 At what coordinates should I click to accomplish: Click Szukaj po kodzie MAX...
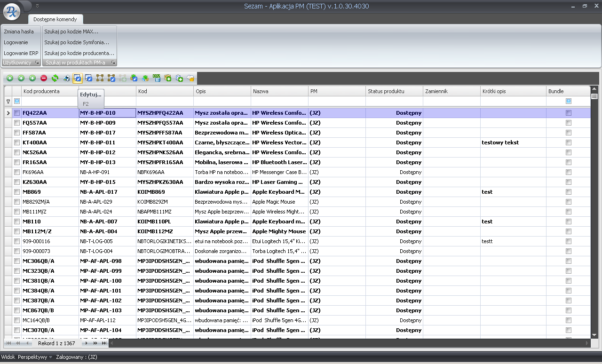71,32
